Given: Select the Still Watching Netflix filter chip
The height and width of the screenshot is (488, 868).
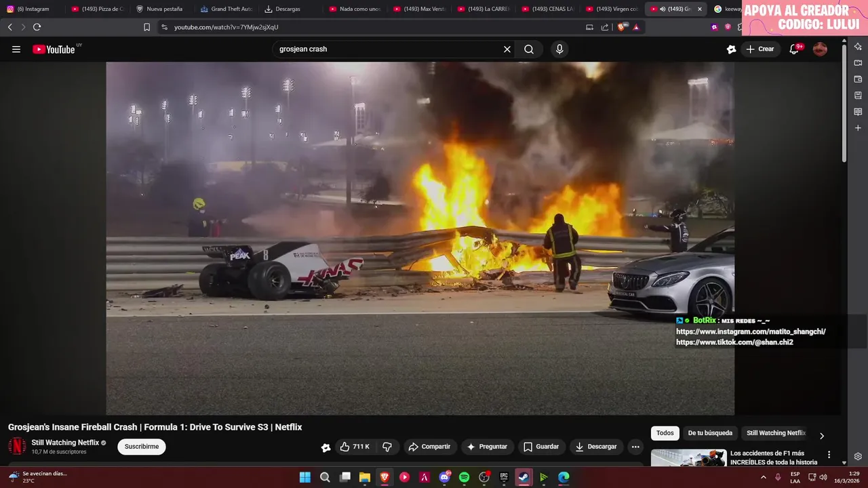Looking at the screenshot, I should point(776,433).
